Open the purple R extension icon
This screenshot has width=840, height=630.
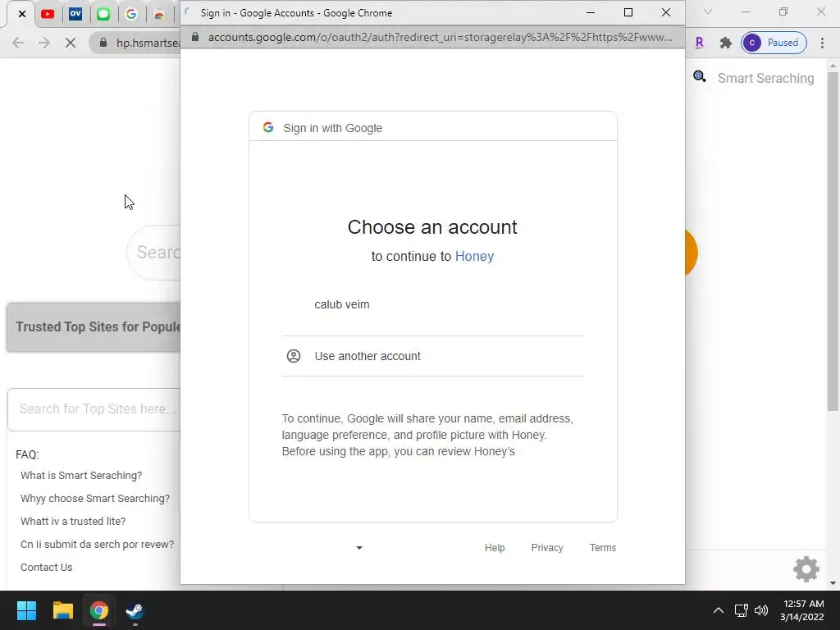[x=699, y=43]
